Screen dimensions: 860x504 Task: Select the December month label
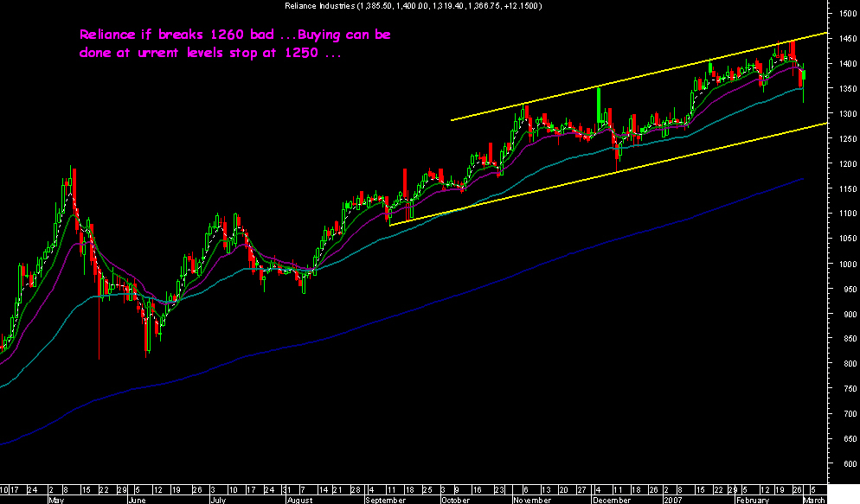pos(612,500)
